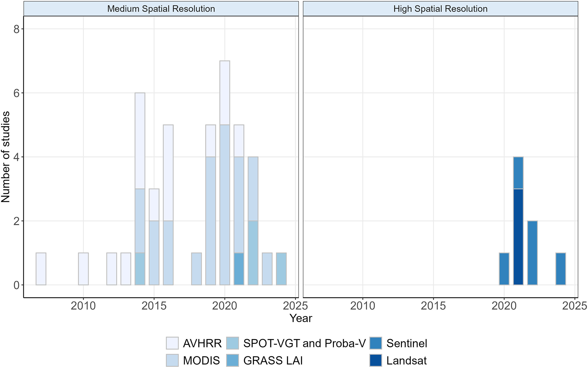Click the MODIS legend label text
Image resolution: width=588 pixels, height=367 pixels.
tap(201, 360)
